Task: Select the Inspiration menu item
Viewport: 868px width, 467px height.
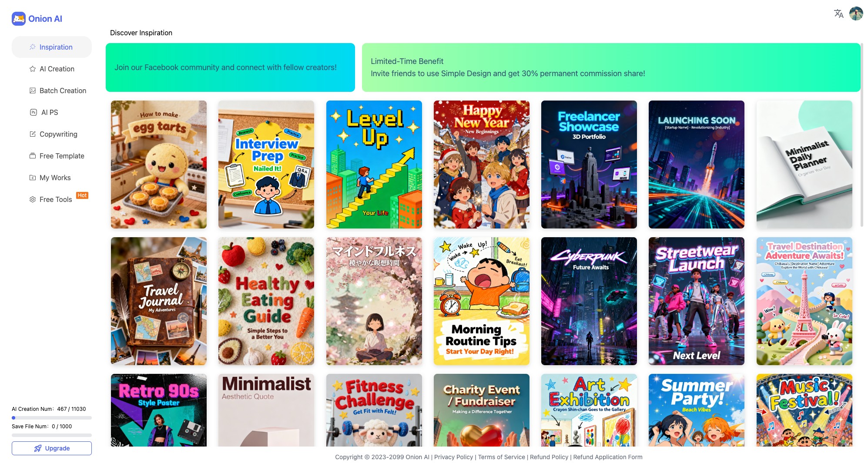Action: point(52,47)
